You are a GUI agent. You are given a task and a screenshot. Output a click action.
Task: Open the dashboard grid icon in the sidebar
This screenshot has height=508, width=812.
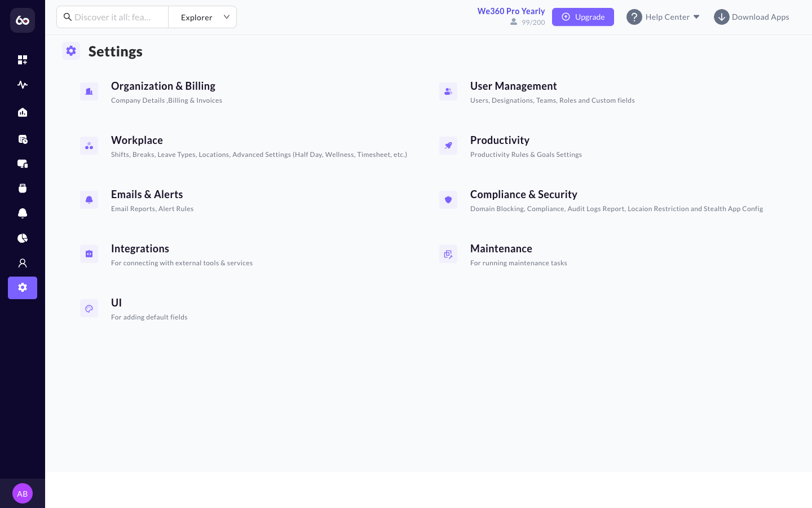coord(23,60)
